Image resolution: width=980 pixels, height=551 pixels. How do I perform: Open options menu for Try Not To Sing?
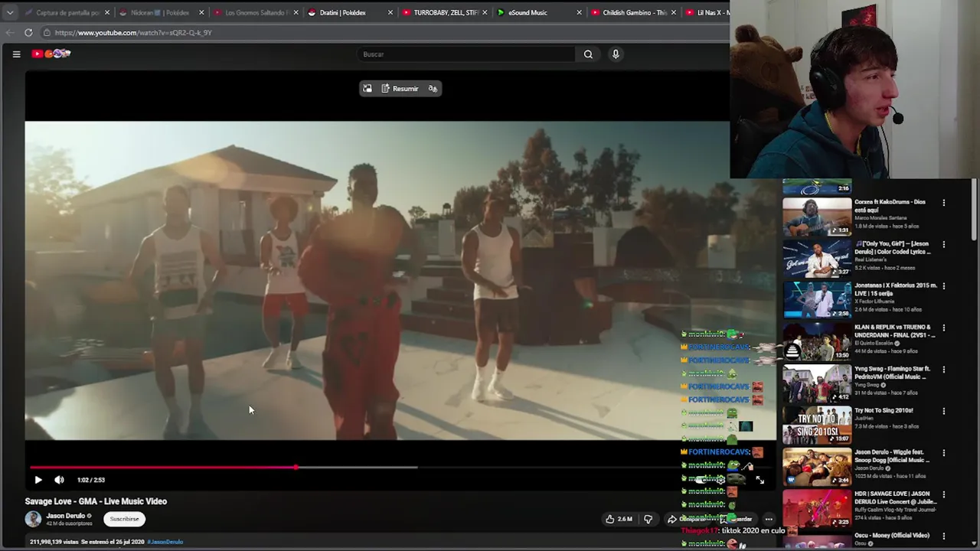944,411
